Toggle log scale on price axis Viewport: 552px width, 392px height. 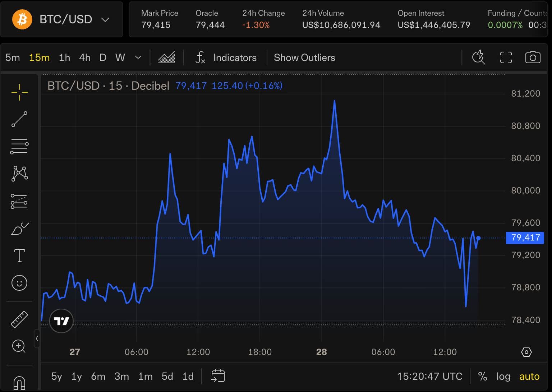503,376
